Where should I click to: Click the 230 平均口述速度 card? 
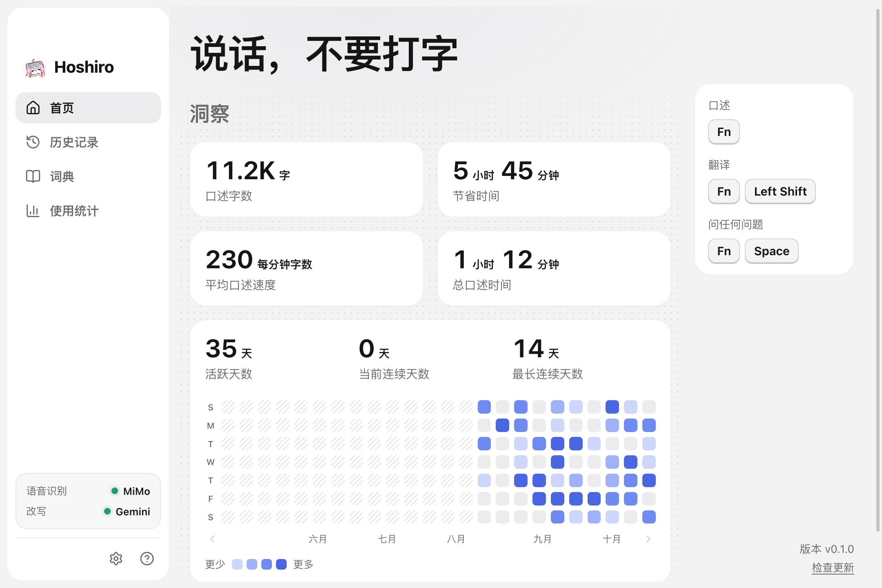pos(307,268)
